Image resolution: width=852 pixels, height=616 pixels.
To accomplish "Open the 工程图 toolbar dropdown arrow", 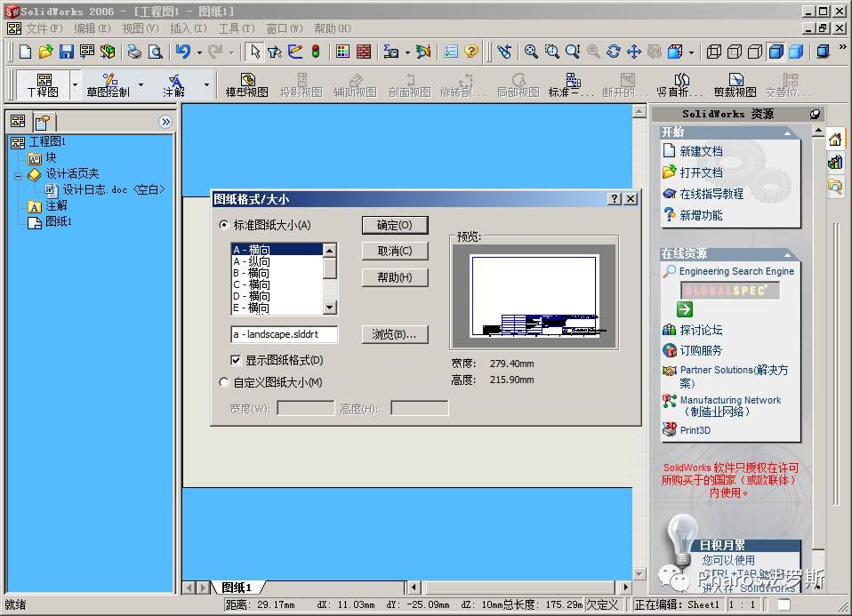I will [x=75, y=85].
